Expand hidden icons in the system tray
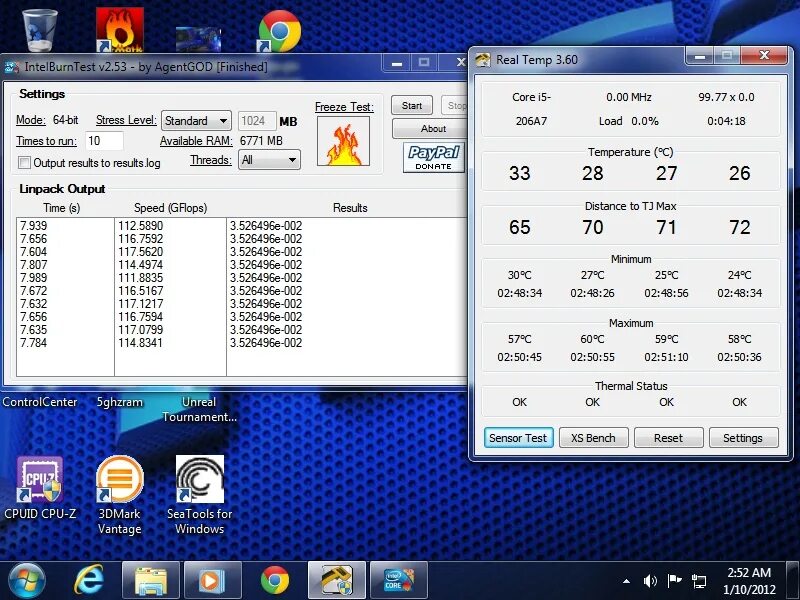Screen dimensions: 800x600 click(627, 580)
